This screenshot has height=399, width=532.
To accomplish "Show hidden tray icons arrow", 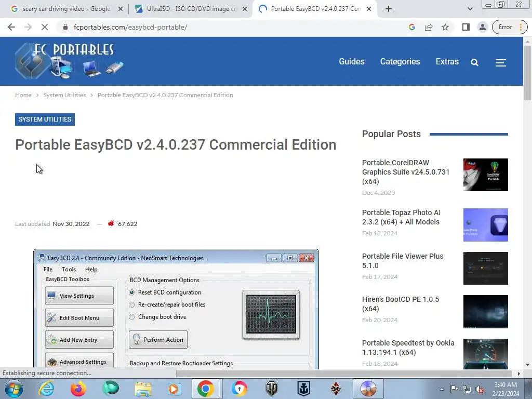I will coord(442,389).
